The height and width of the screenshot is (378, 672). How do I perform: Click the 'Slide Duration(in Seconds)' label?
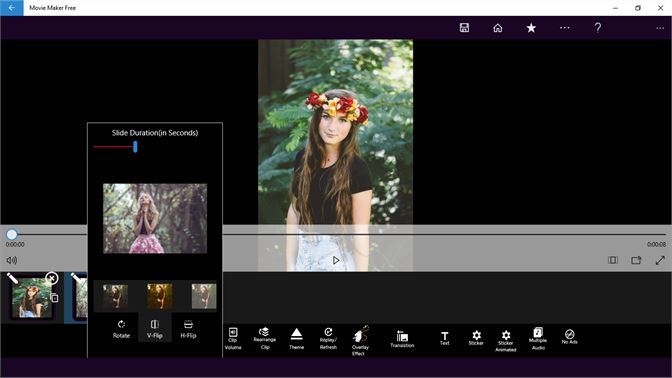click(155, 133)
